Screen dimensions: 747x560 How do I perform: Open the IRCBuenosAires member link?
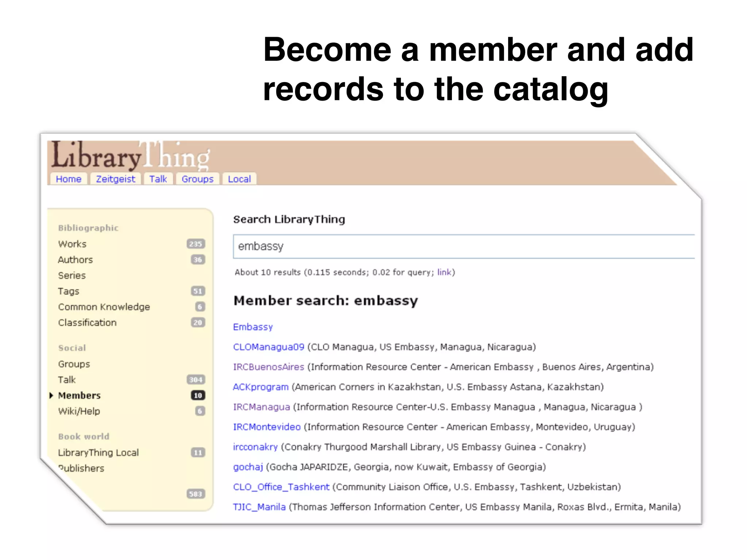(x=268, y=367)
